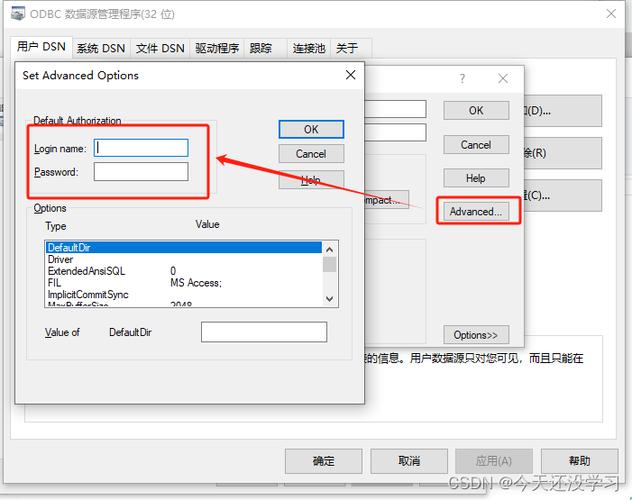Click the Login name input field
This screenshot has height=500, width=632.
click(141, 148)
